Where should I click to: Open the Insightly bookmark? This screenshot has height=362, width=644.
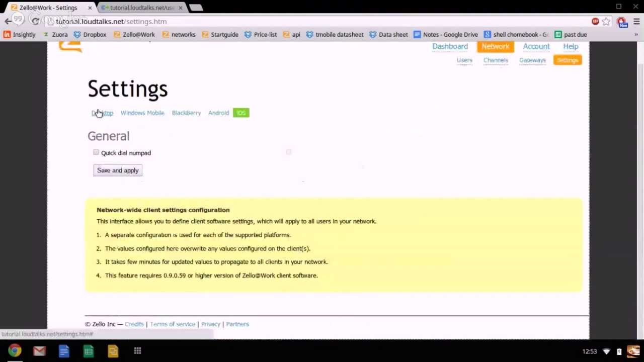20,35
